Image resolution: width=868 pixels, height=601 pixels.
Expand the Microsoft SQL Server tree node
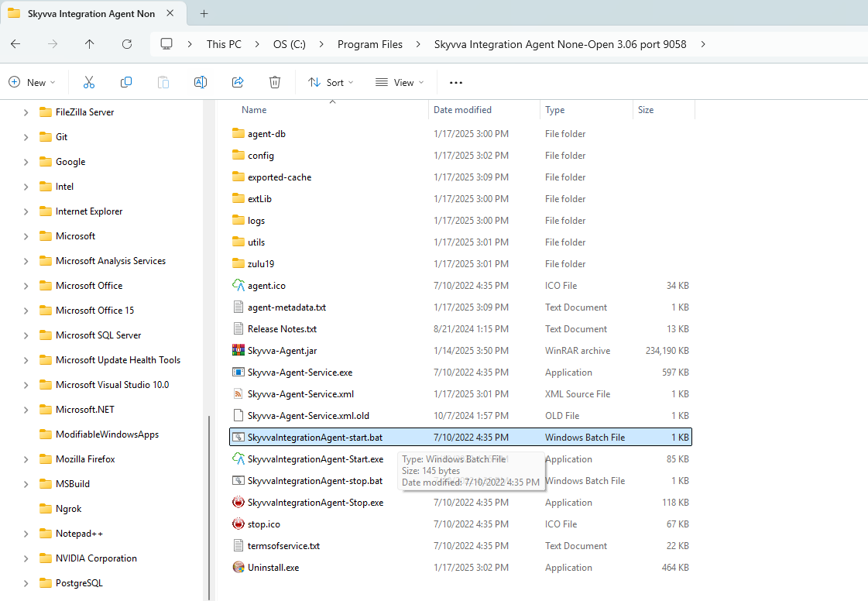click(26, 335)
